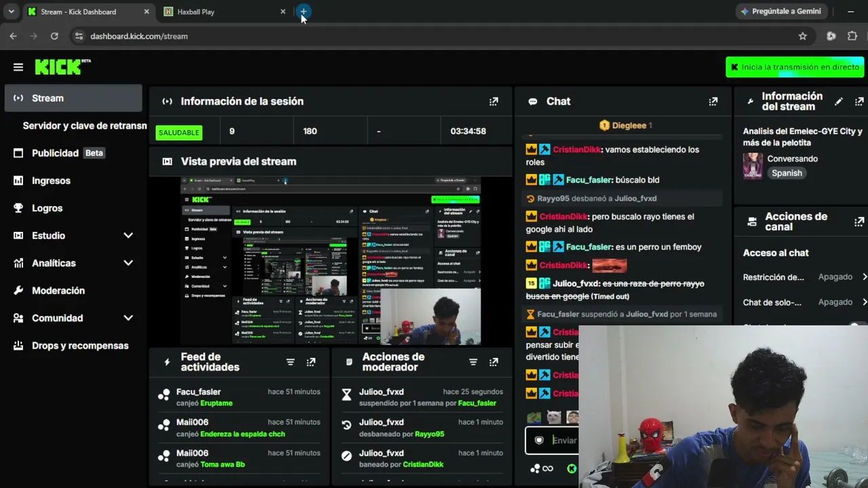
Task: View site information icon in address bar
Action: 79,36
